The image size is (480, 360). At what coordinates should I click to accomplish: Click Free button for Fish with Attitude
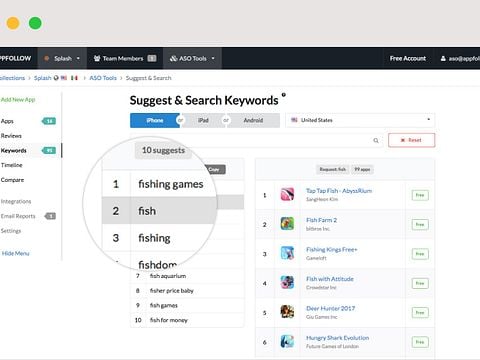pyautogui.click(x=420, y=283)
